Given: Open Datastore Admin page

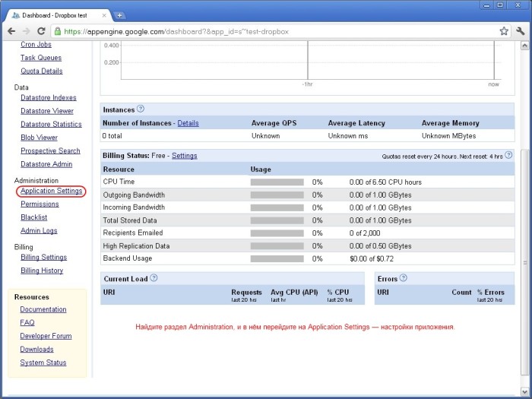Looking at the screenshot, I should [x=46, y=164].
